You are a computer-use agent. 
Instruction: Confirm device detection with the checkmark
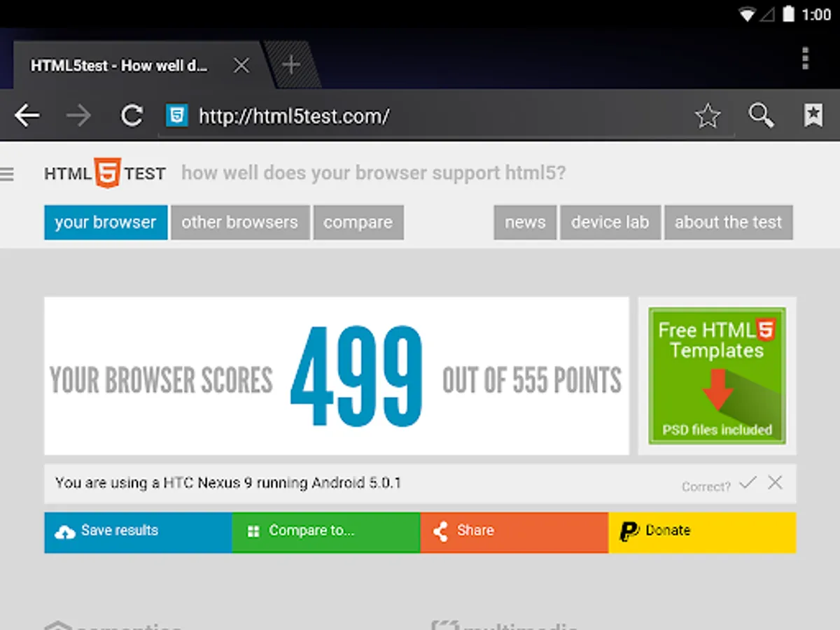point(748,482)
